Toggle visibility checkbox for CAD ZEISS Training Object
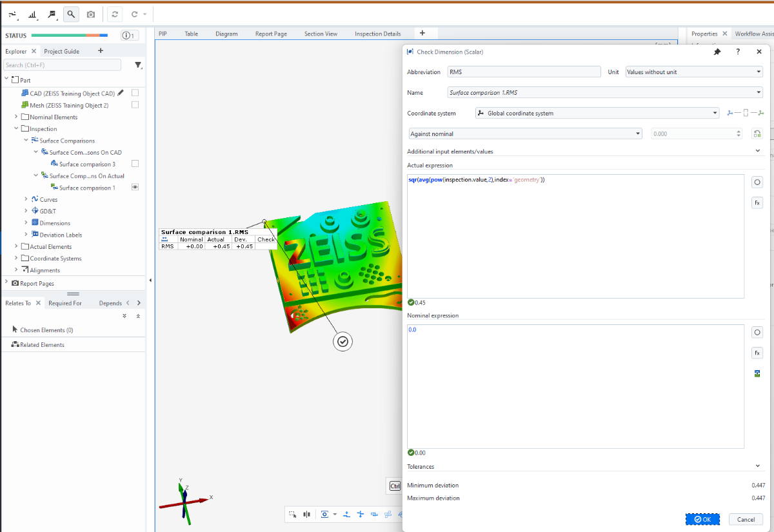774x532 pixels. 135,93
